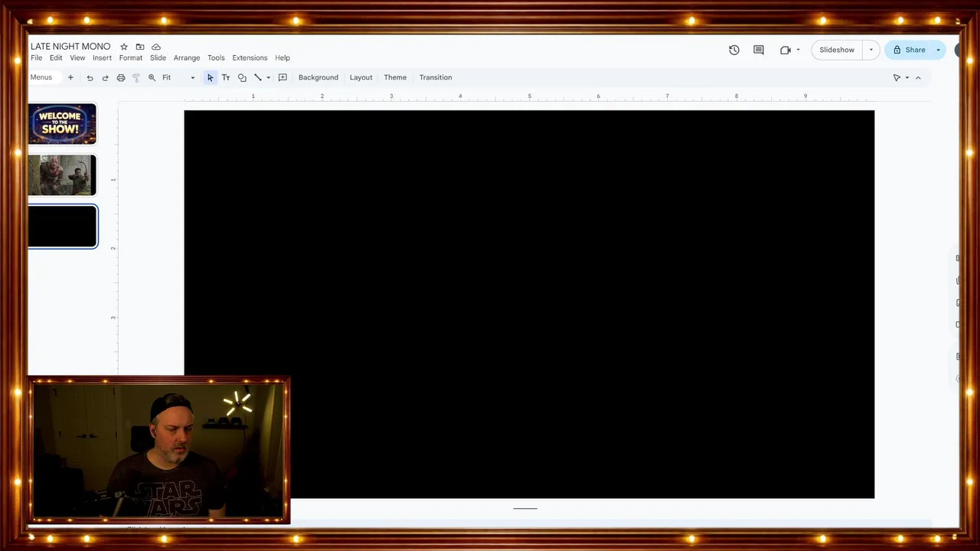
Task: Open the Theme panel
Action: (x=395, y=77)
